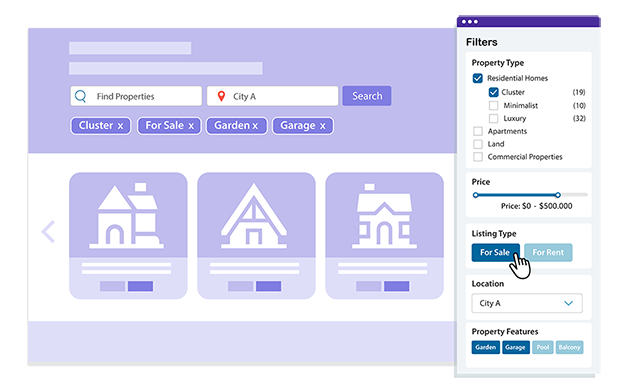This screenshot has width=630, height=385.
Task: Open the third cottage listing card
Action: pos(385,236)
